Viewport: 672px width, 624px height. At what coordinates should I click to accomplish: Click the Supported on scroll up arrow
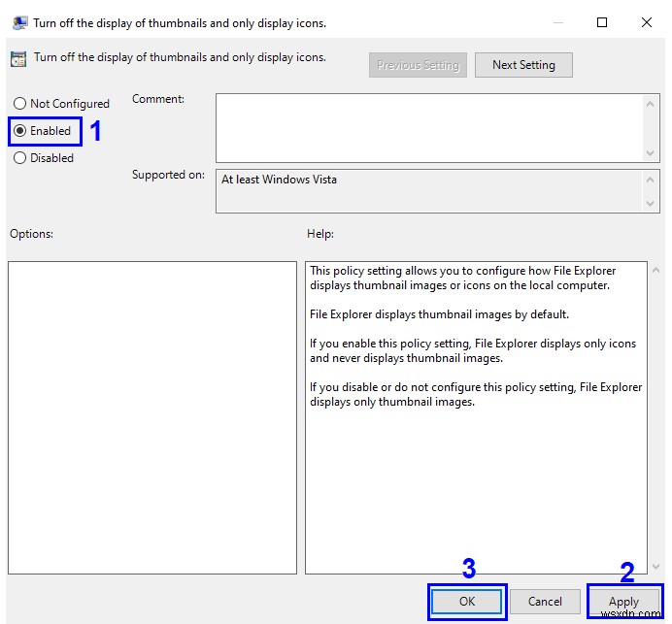pyautogui.click(x=650, y=180)
